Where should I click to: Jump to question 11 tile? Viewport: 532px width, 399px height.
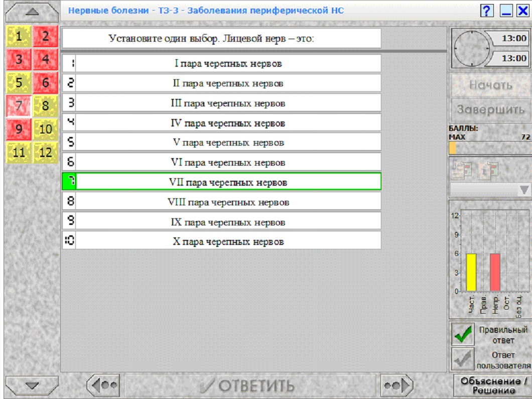[19, 153]
